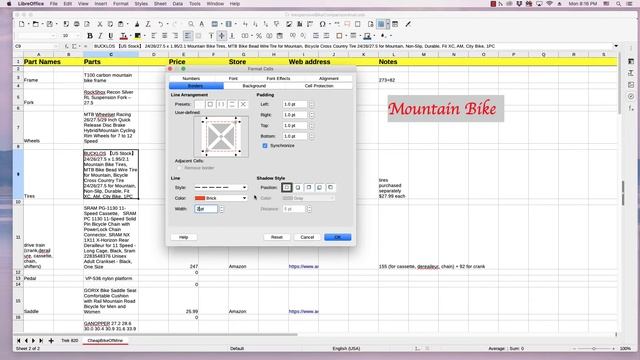This screenshot has height=360, width=640.
Task: Pick the third shadow position option
Action: [x=309, y=187]
